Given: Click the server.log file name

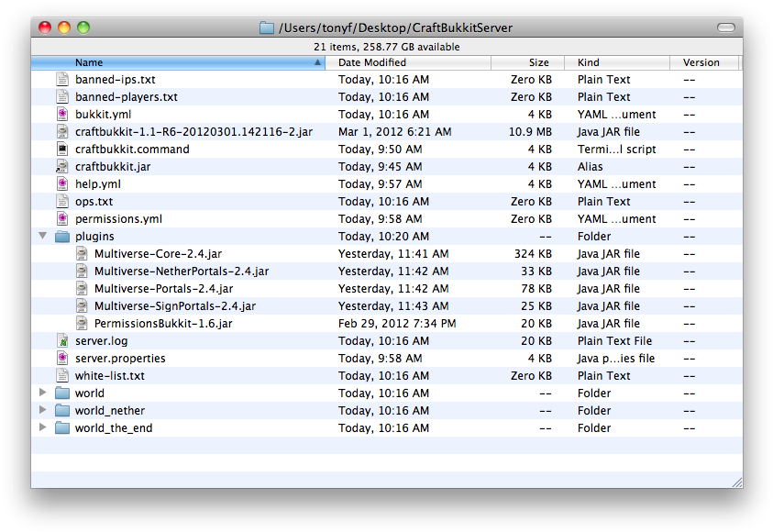Looking at the screenshot, I should click(101, 340).
